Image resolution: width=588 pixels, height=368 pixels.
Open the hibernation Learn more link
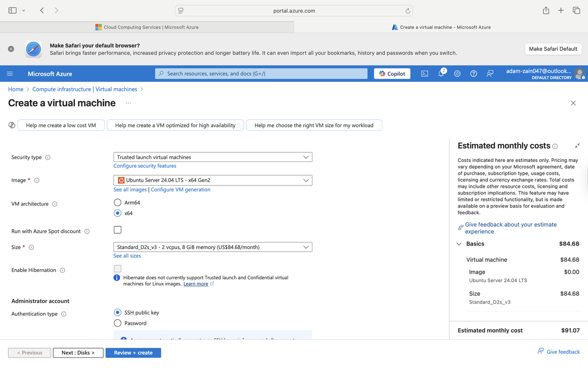196,284
